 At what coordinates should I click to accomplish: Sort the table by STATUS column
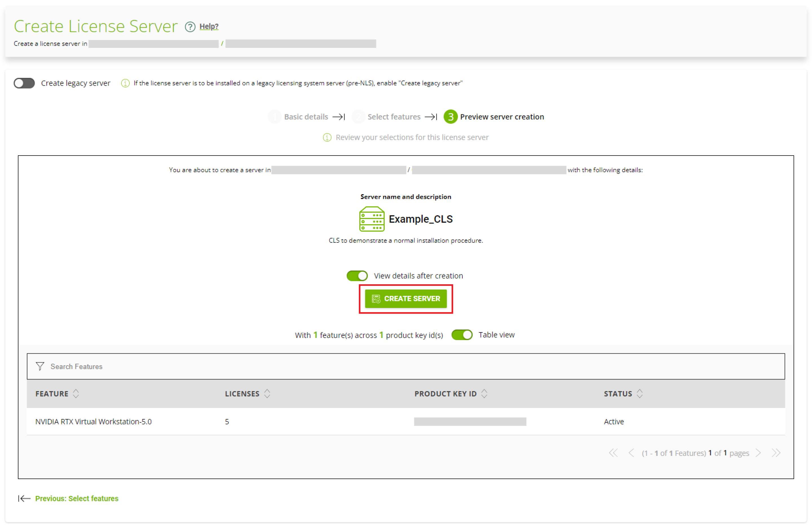point(640,393)
